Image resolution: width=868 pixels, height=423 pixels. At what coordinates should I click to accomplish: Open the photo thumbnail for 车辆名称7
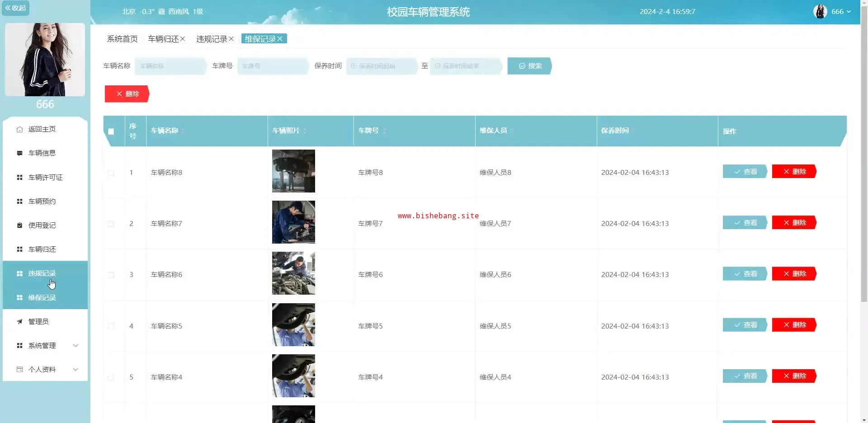tap(293, 222)
